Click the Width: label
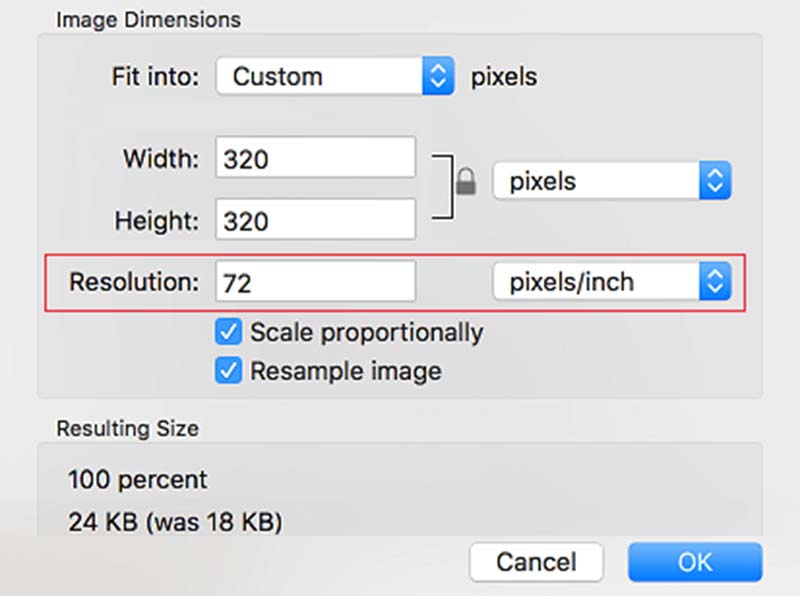Image resolution: width=800 pixels, height=596 pixels. tap(161, 159)
